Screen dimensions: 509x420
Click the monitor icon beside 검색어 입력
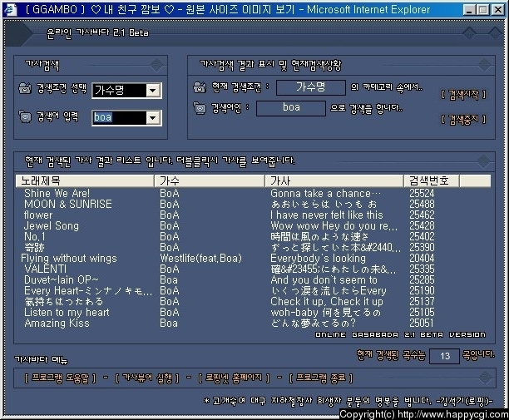tap(25, 116)
